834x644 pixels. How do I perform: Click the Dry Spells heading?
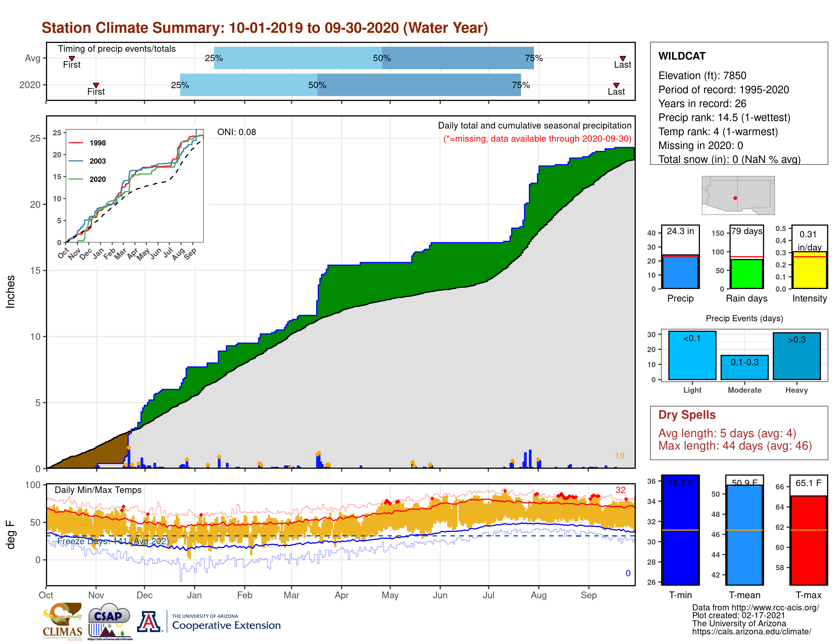pos(687,415)
